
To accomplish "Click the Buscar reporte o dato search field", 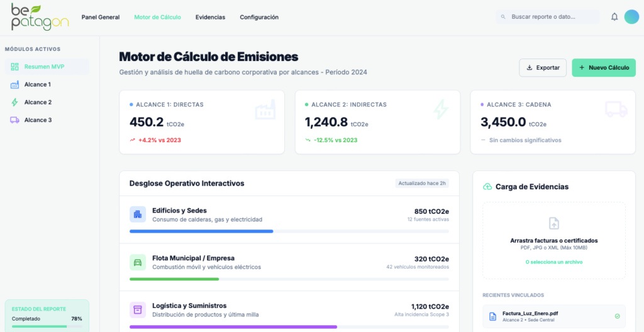I will point(547,17).
